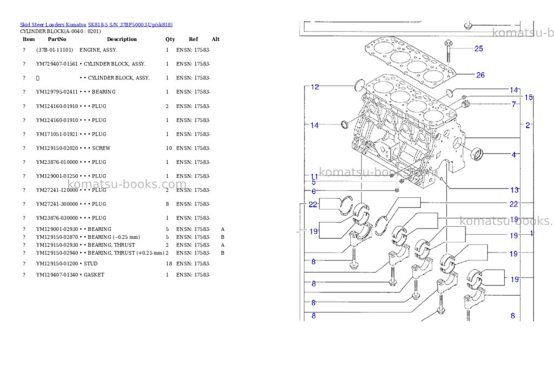Select part number YM129795-02411

57,92
